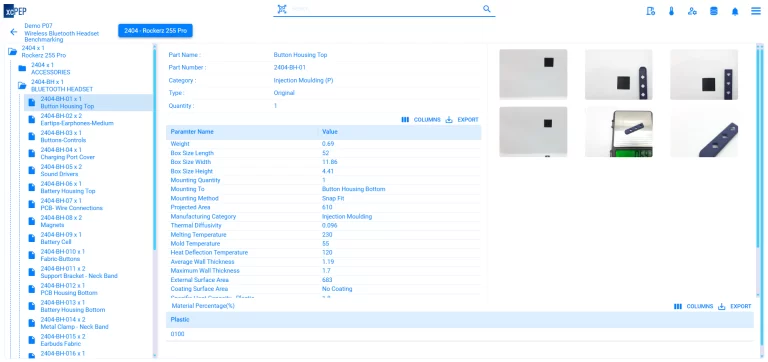Open COLUMNS for the parameter table
The width and height of the screenshot is (768, 362).
click(x=421, y=120)
